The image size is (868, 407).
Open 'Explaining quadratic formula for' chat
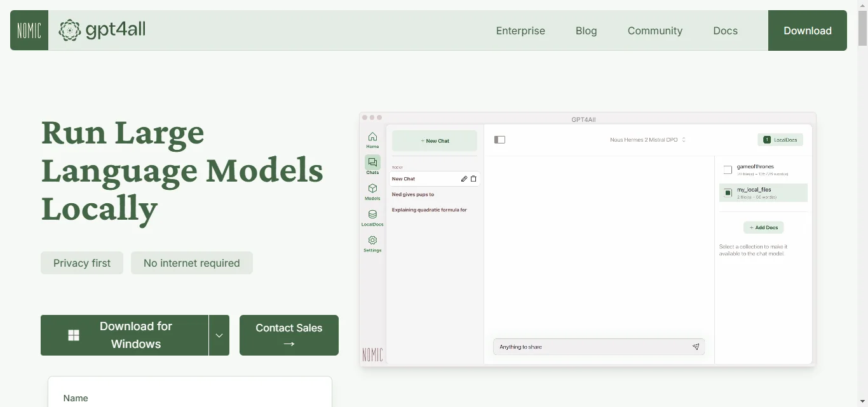click(430, 210)
